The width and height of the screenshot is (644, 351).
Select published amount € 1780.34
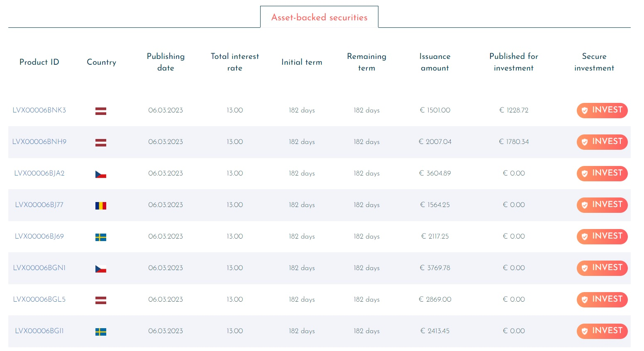point(514,142)
